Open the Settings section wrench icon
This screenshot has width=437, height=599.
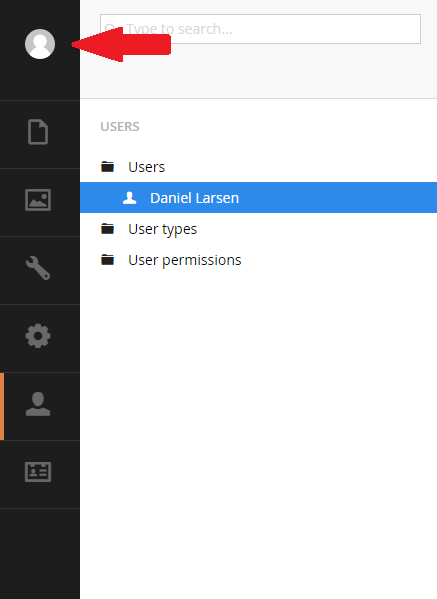(x=38, y=268)
